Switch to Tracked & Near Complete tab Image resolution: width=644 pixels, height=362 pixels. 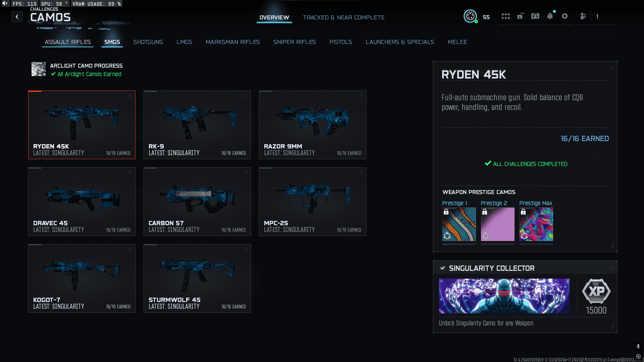click(343, 17)
